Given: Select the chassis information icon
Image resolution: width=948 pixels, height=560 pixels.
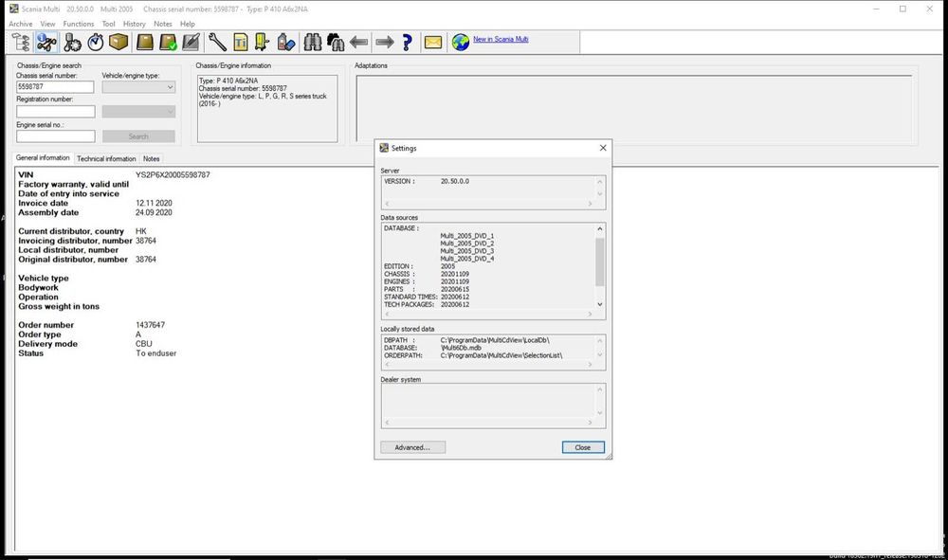Looking at the screenshot, I should click(46, 43).
